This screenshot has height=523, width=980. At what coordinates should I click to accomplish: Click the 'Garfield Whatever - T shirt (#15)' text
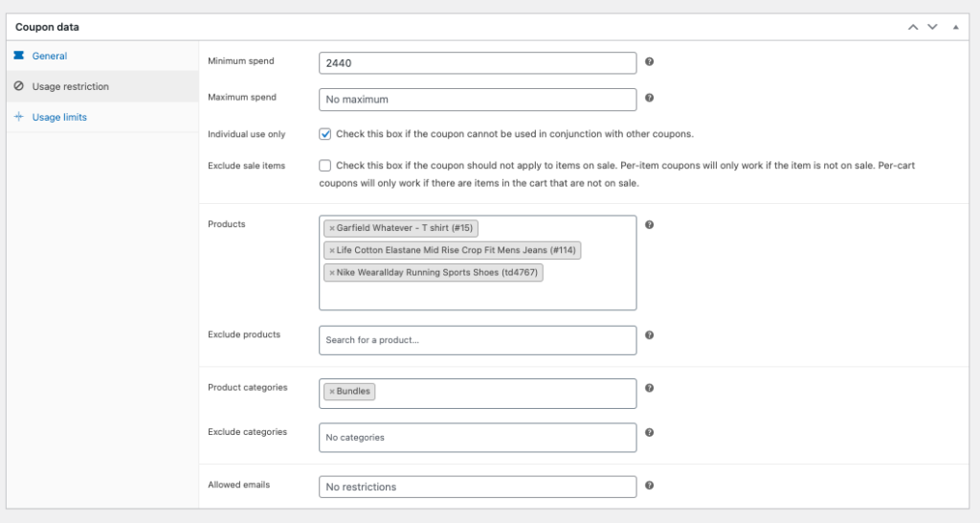click(405, 228)
